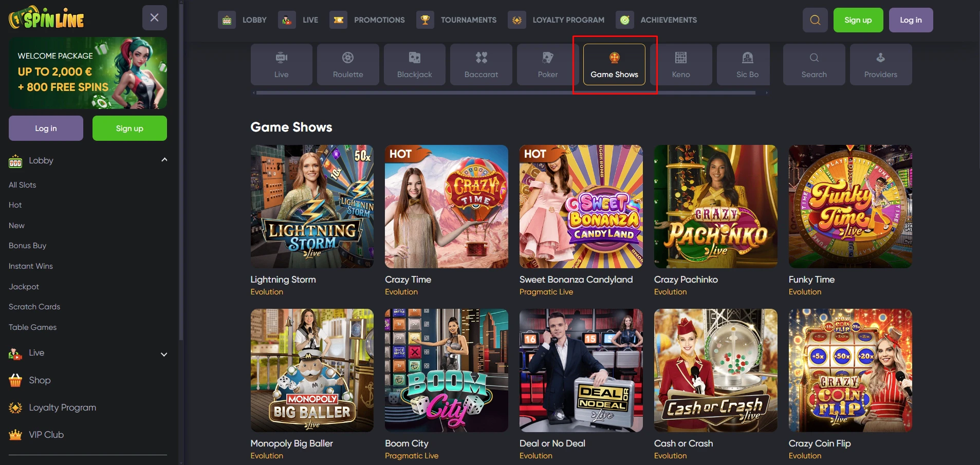The height and width of the screenshot is (465, 980).
Task: Open the Deal or No Deal thumbnail
Action: [581, 370]
